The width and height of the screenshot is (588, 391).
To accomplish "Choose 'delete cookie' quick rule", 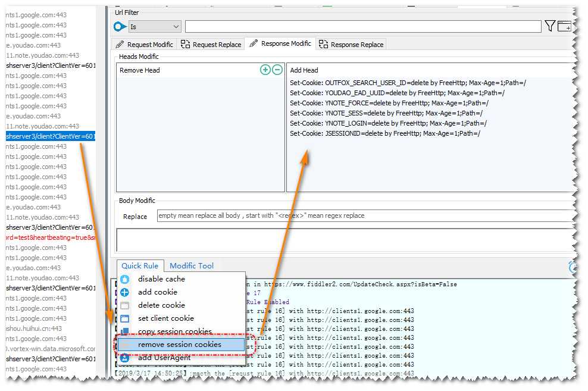I will [x=181, y=305].
